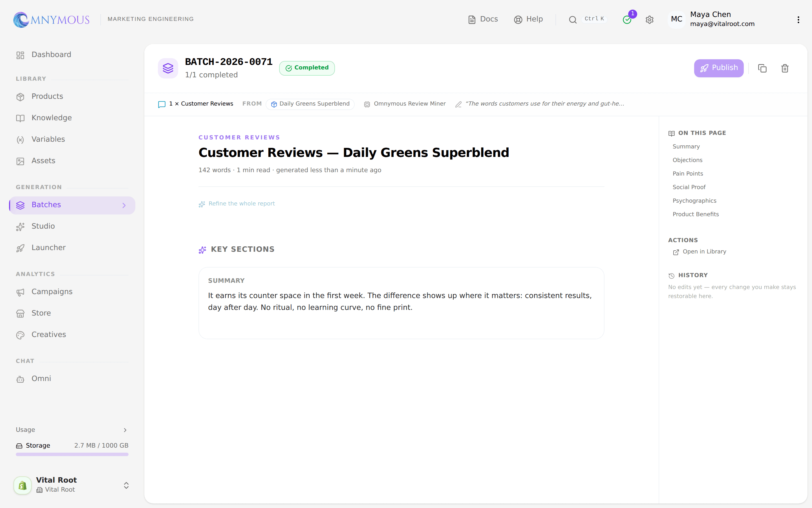Open the notifications check icon
The image size is (812, 508).
[627, 20]
